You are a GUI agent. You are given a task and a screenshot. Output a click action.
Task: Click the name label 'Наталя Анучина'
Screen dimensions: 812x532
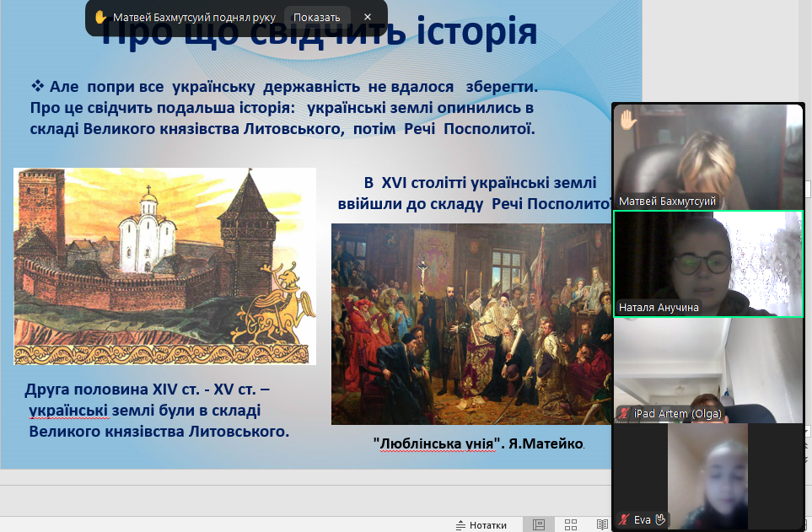[659, 308]
